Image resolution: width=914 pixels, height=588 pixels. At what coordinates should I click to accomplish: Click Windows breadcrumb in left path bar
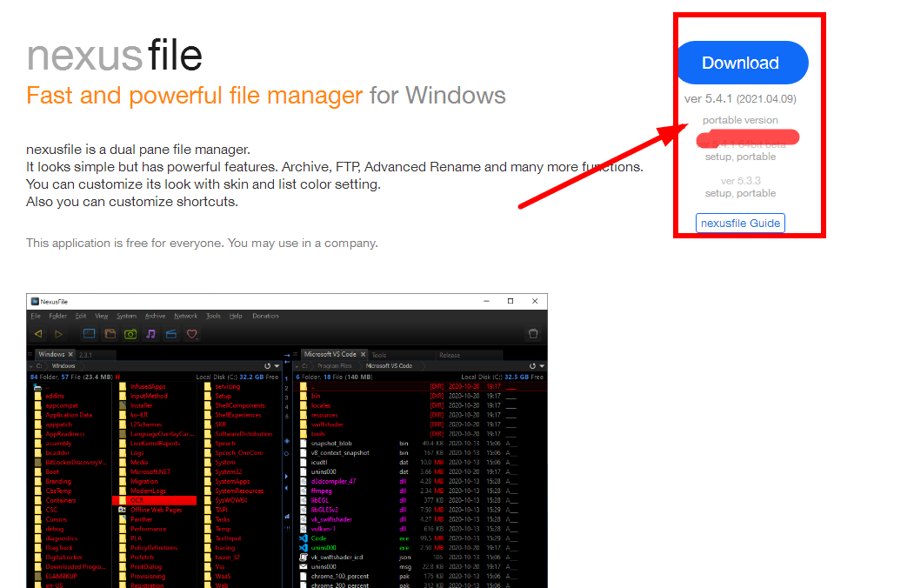pyautogui.click(x=63, y=366)
